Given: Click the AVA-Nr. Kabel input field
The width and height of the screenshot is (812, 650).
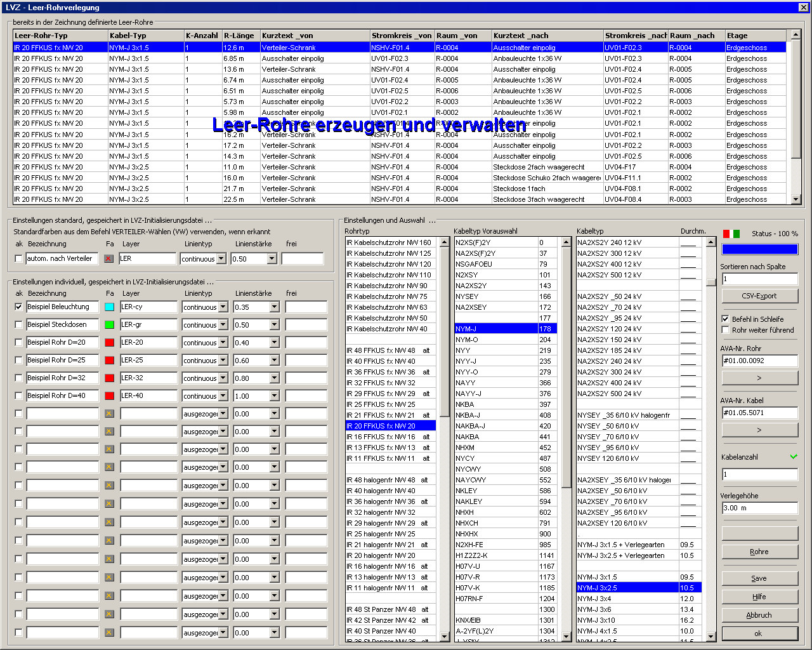Looking at the screenshot, I should tap(760, 413).
